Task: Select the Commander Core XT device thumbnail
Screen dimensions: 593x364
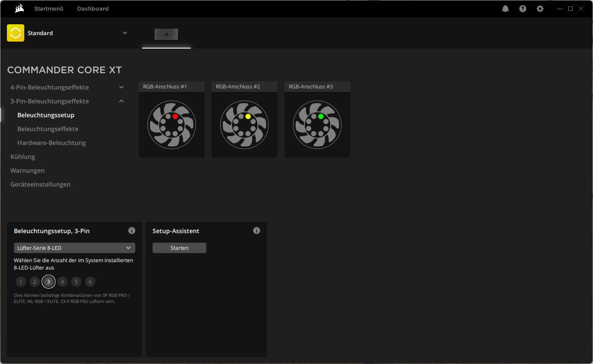Action: pos(166,34)
